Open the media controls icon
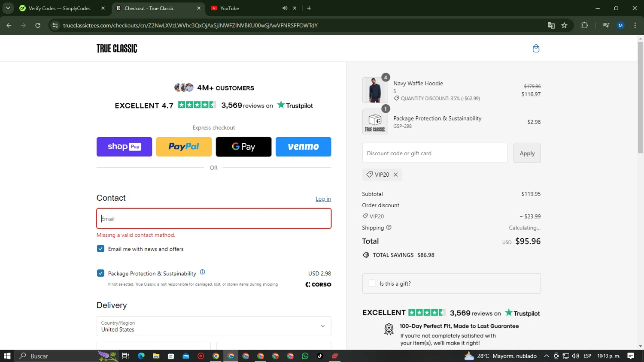 pyautogui.click(x=606, y=25)
